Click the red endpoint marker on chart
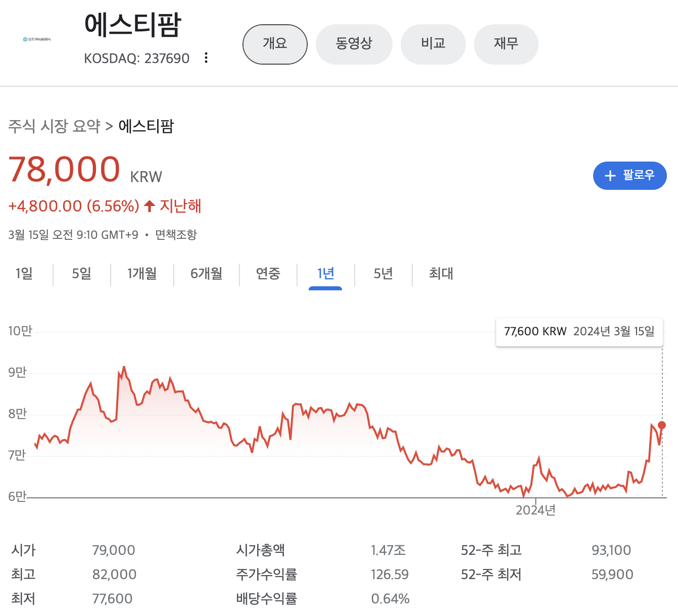Image resolution: width=678 pixels, height=616 pixels. [x=662, y=425]
